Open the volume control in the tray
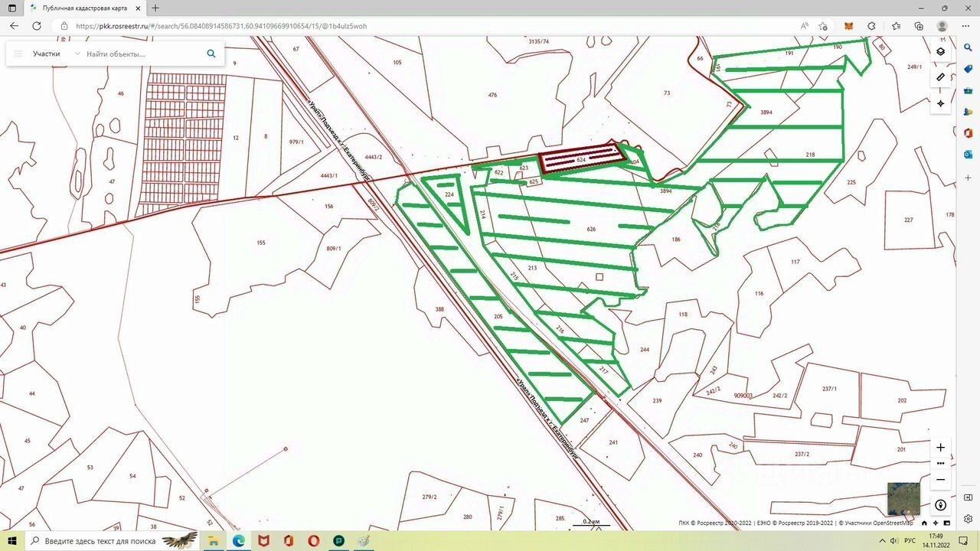980x551 pixels. click(893, 541)
